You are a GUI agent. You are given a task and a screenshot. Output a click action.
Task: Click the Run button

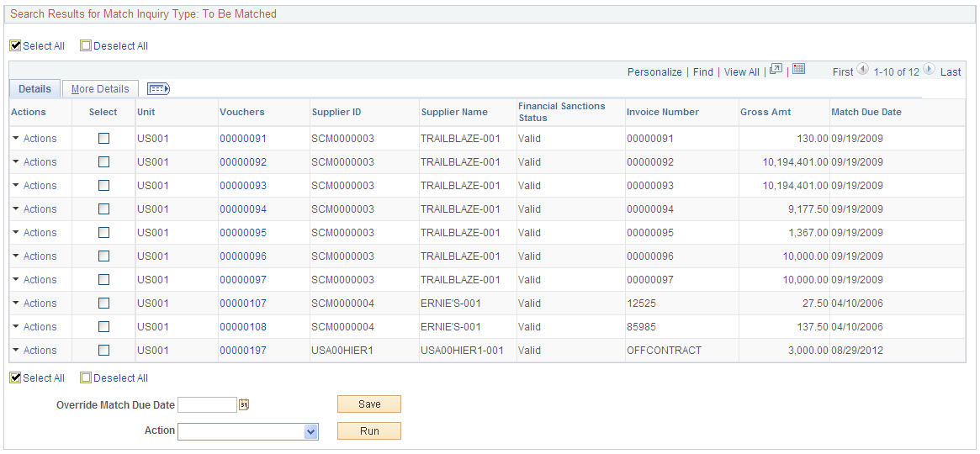(368, 431)
